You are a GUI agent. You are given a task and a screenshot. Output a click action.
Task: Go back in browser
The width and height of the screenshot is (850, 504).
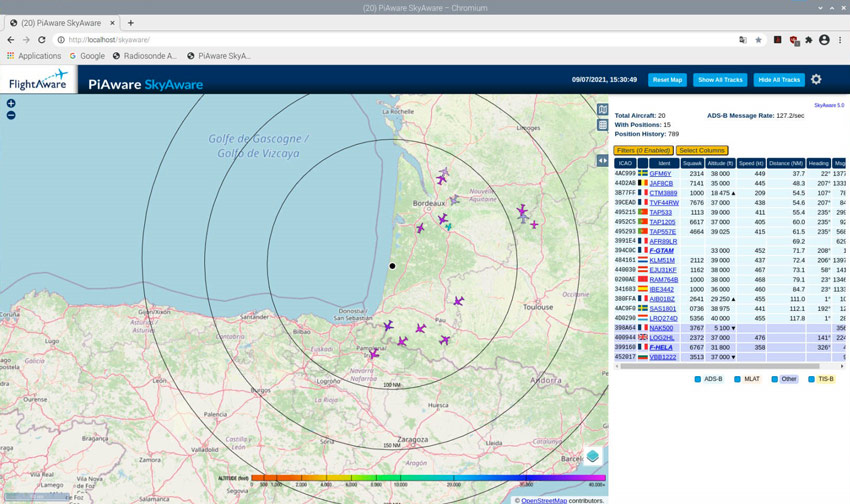(x=10, y=40)
